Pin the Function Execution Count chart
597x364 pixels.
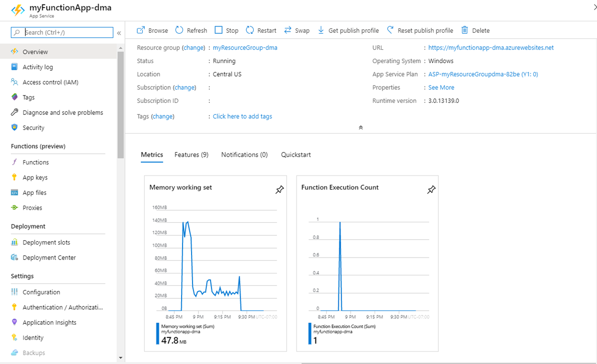pyautogui.click(x=431, y=189)
